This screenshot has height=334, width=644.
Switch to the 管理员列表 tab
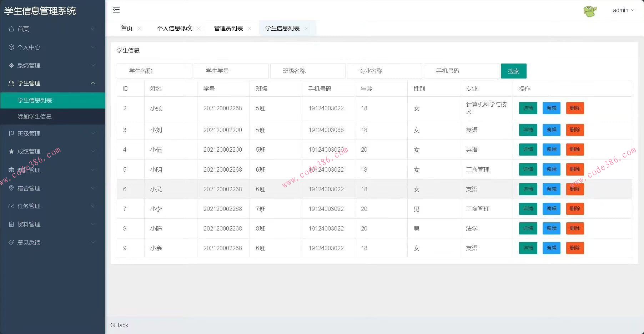tap(228, 28)
